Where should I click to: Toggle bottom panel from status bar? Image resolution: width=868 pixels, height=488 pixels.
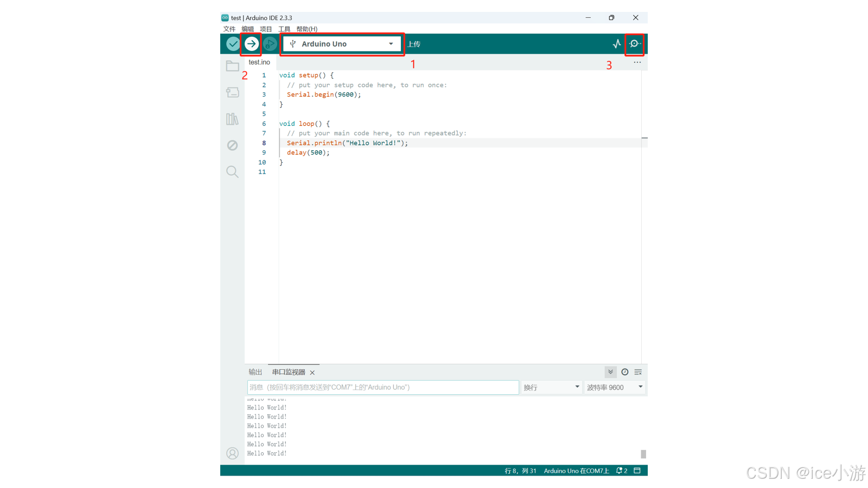click(x=637, y=471)
